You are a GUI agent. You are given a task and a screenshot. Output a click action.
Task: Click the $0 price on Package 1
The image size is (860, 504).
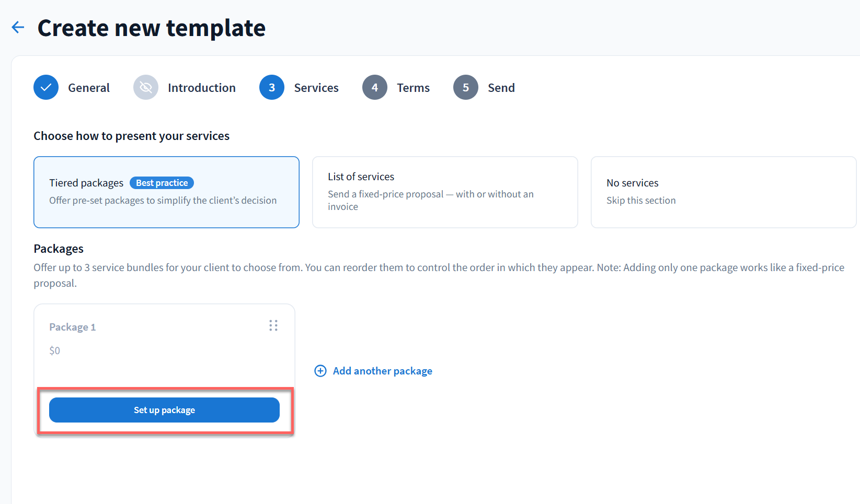55,350
